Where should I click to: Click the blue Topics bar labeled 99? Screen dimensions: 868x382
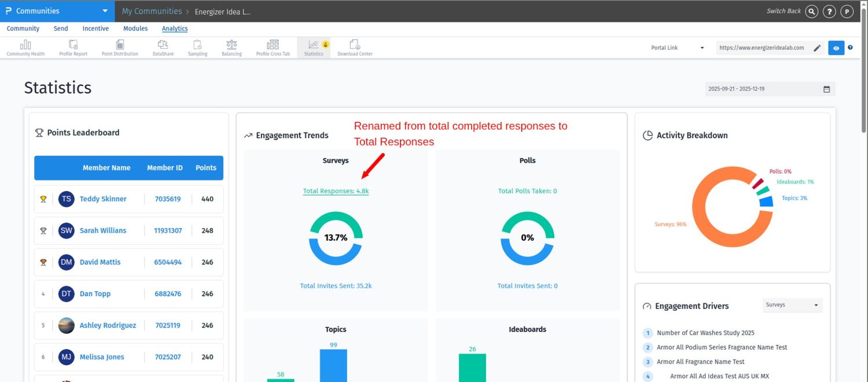(x=333, y=365)
